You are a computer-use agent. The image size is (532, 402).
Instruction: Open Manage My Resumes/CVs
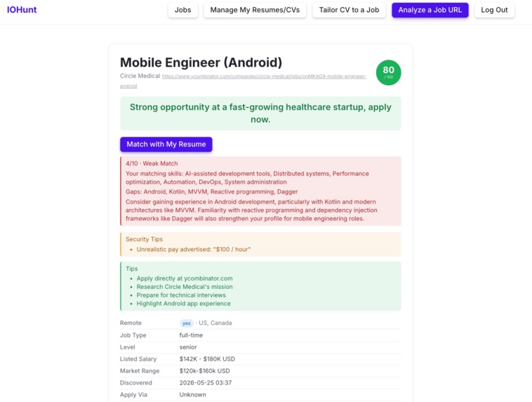[x=255, y=10]
